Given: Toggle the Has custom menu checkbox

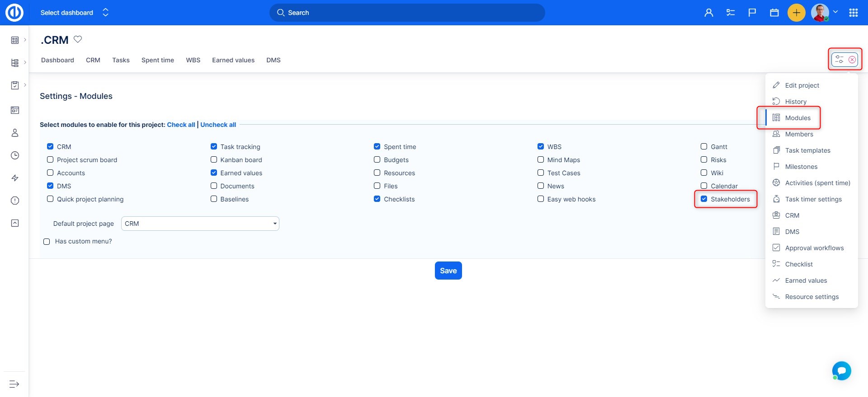Looking at the screenshot, I should click(x=47, y=242).
